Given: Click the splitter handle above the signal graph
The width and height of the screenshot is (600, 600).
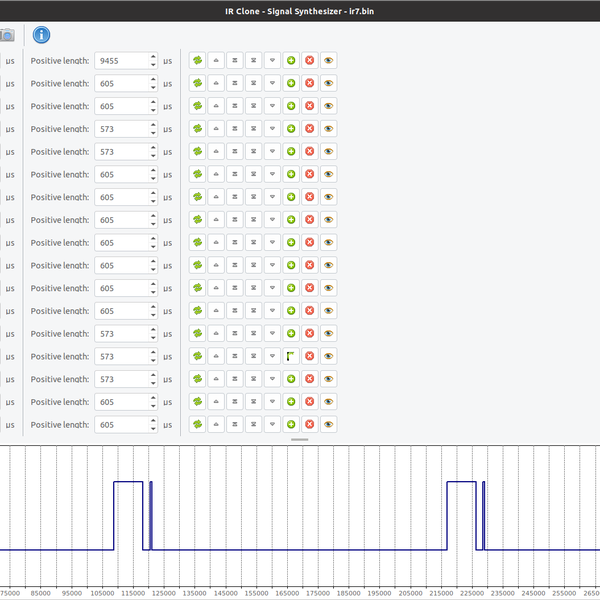Looking at the screenshot, I should (300, 440).
